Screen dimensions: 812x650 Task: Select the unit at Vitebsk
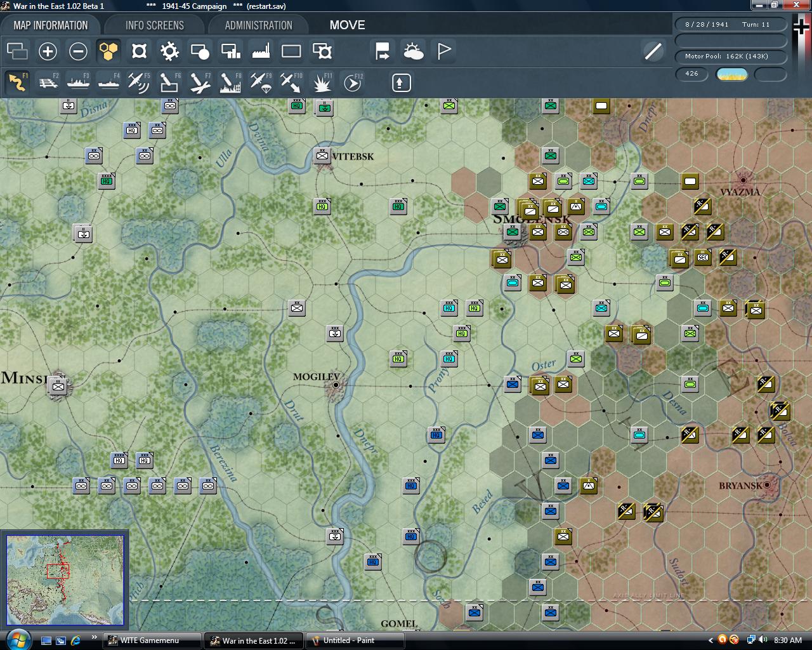[322, 155]
